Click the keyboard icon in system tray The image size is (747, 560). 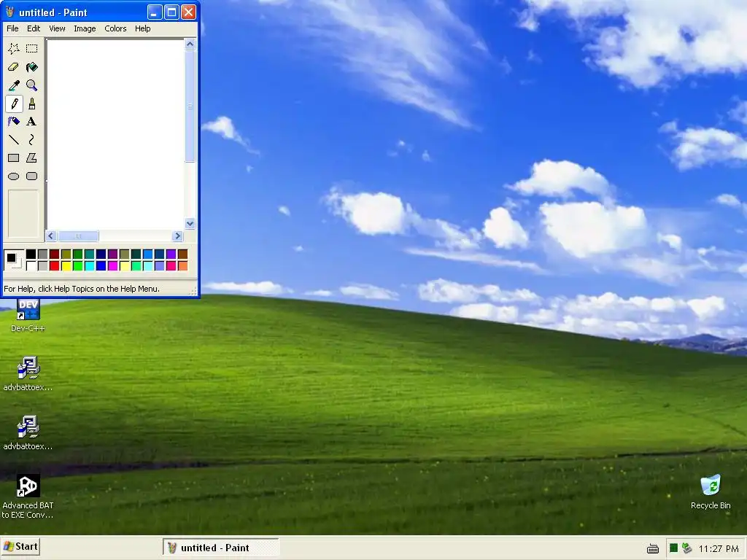coord(653,548)
